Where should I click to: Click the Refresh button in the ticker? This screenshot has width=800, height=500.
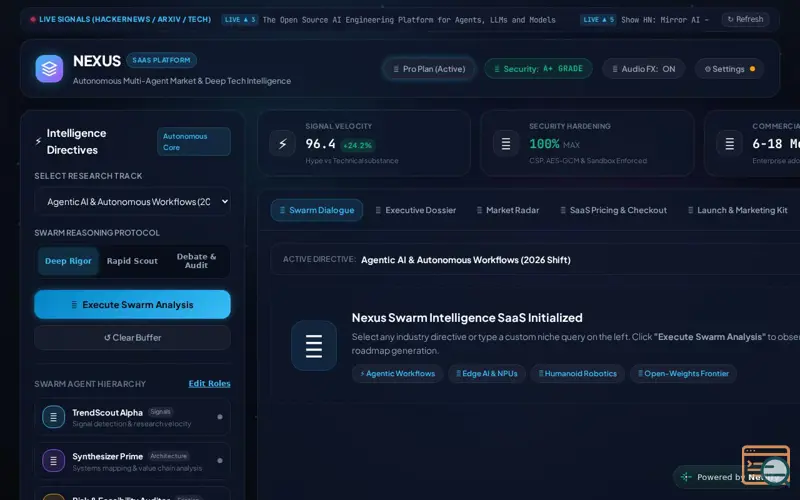pos(745,19)
